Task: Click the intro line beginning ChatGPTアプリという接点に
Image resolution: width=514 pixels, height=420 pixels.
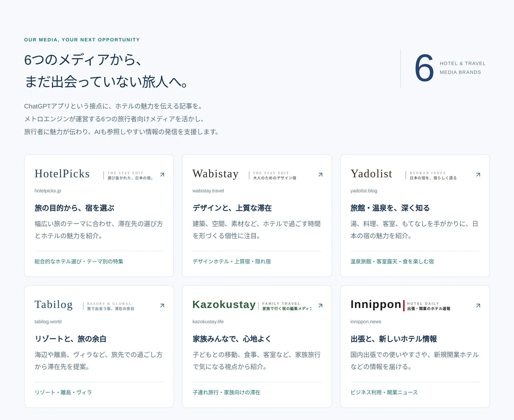Action: [114, 106]
